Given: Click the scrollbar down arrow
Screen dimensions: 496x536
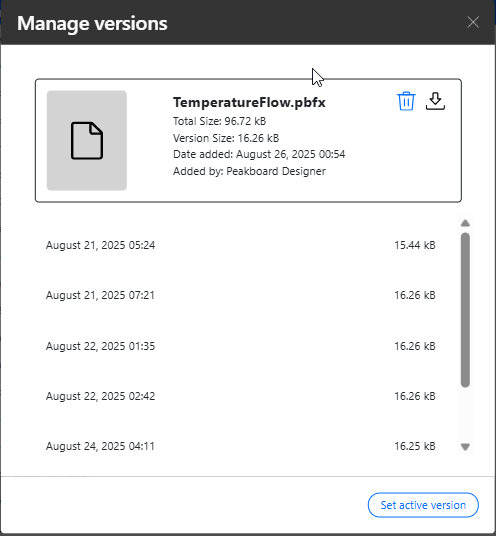Looking at the screenshot, I should click(465, 446).
